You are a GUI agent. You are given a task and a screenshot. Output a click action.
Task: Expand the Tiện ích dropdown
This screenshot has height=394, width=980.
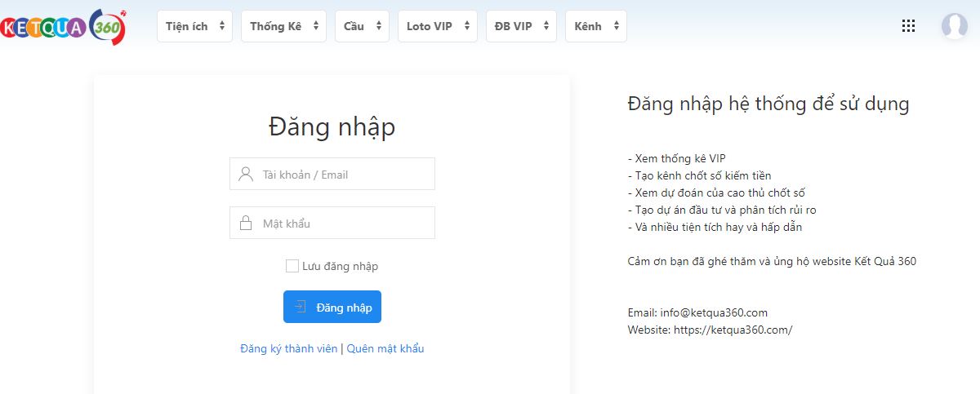click(194, 26)
